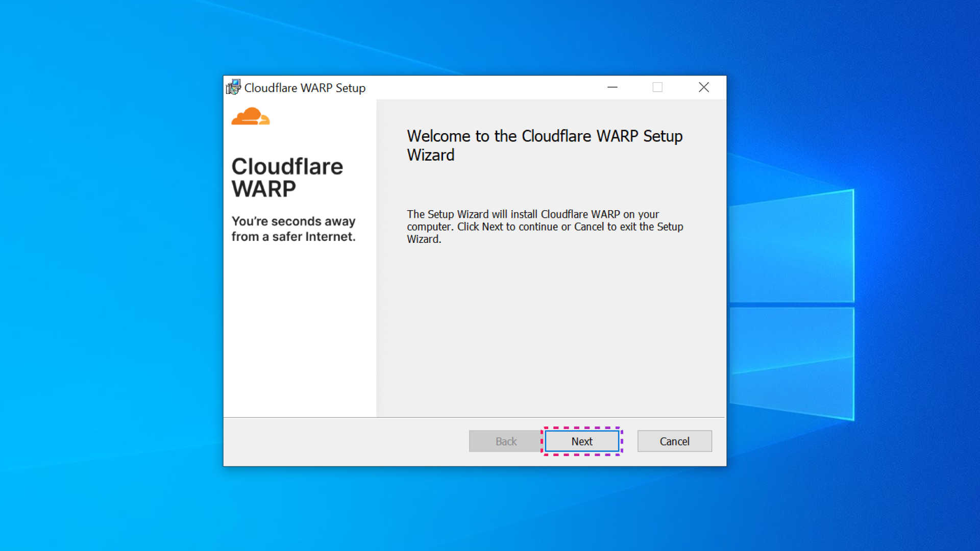This screenshot has width=980, height=551.
Task: Click the MSI package icon before the window title
Action: tap(233, 87)
